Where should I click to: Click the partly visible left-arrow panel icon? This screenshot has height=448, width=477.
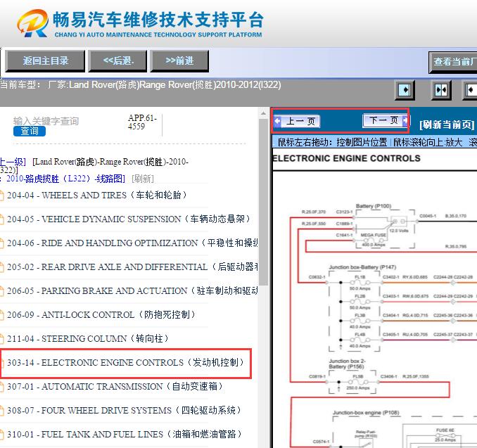[470, 90]
